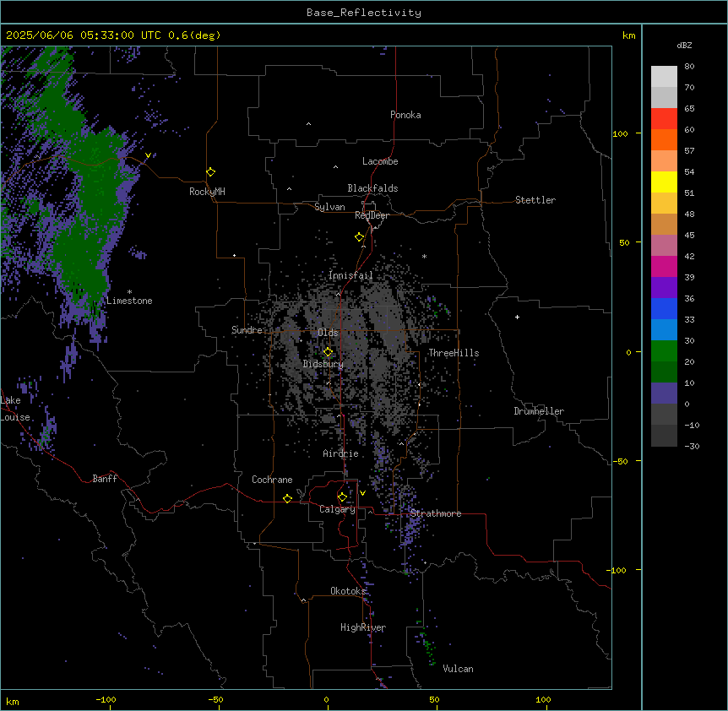Click the Airdrie city label

coord(340,453)
